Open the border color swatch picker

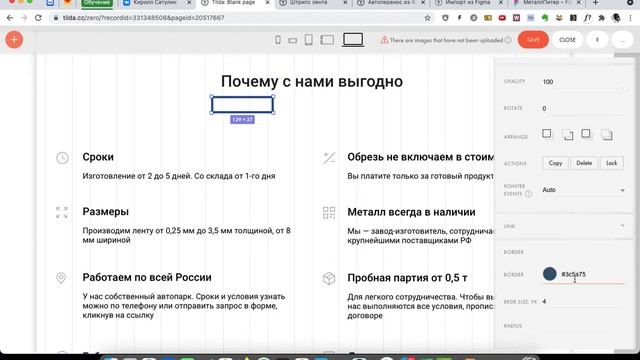coord(549,274)
